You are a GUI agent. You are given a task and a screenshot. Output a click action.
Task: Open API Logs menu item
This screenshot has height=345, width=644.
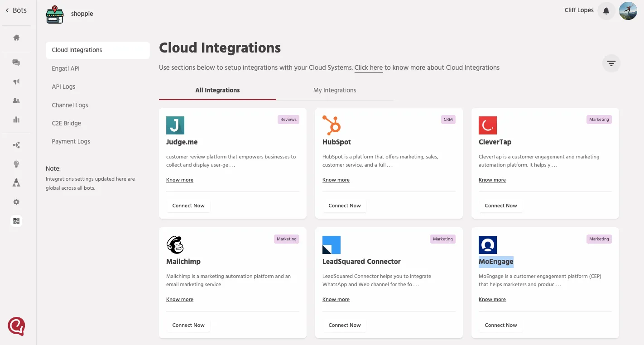click(63, 86)
